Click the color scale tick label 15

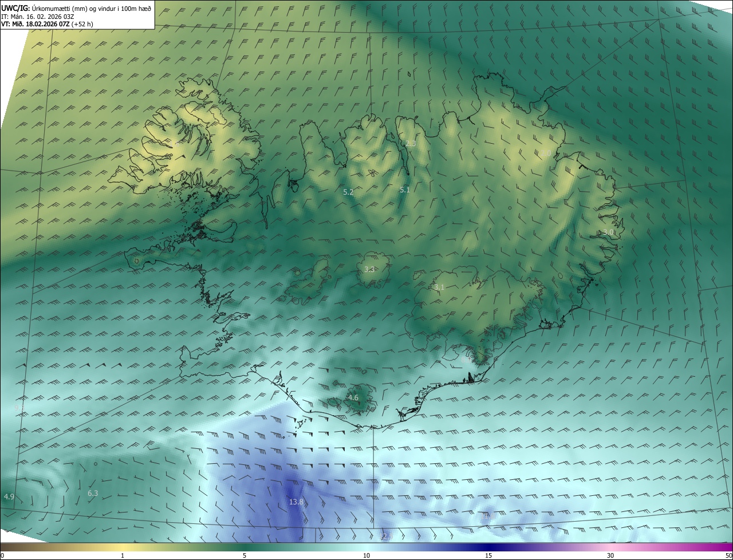coord(488,555)
